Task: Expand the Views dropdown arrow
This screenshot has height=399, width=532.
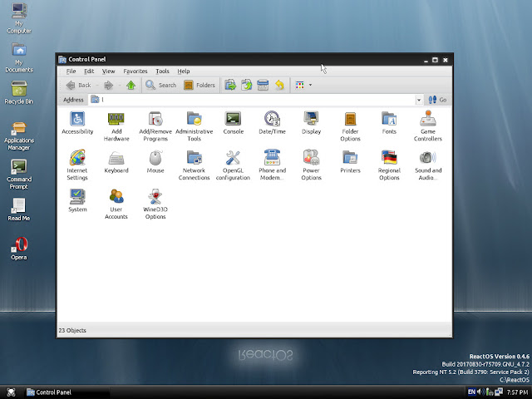Action: tap(310, 85)
